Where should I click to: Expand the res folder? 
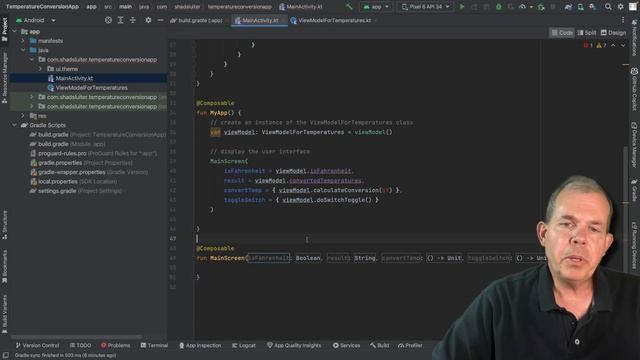tap(23, 116)
